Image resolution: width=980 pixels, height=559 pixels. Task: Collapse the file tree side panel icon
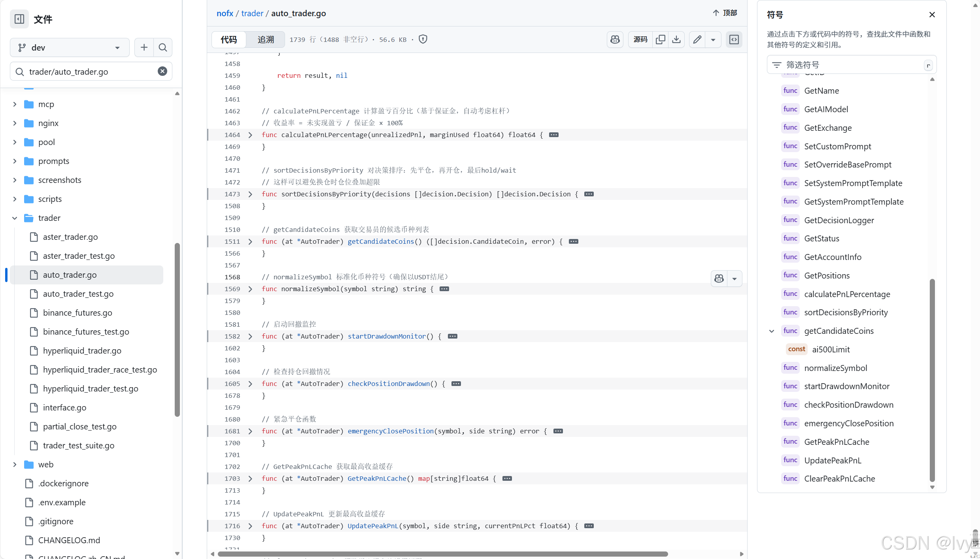point(19,19)
